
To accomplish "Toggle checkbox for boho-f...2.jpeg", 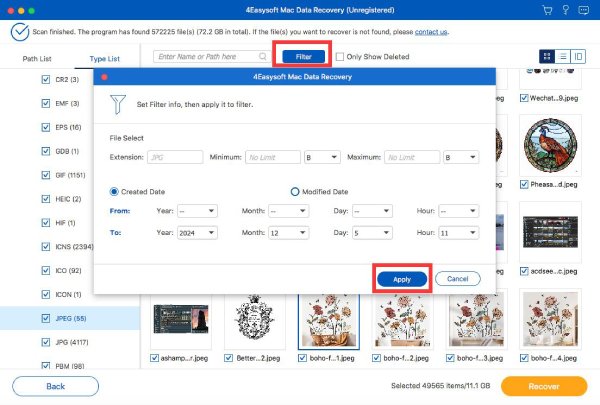I will click(376, 358).
